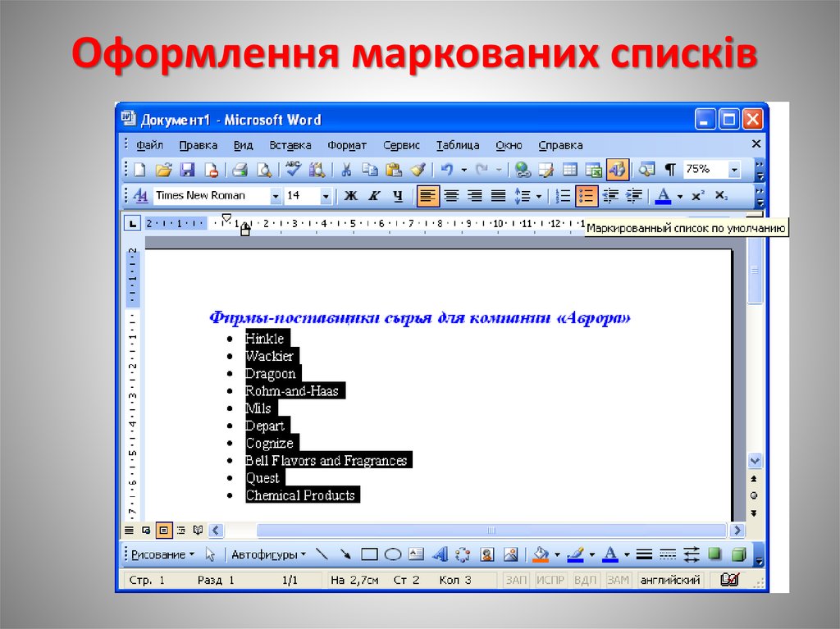Center the paragraph text
Image resolution: width=840 pixels, height=629 pixels.
(451, 196)
